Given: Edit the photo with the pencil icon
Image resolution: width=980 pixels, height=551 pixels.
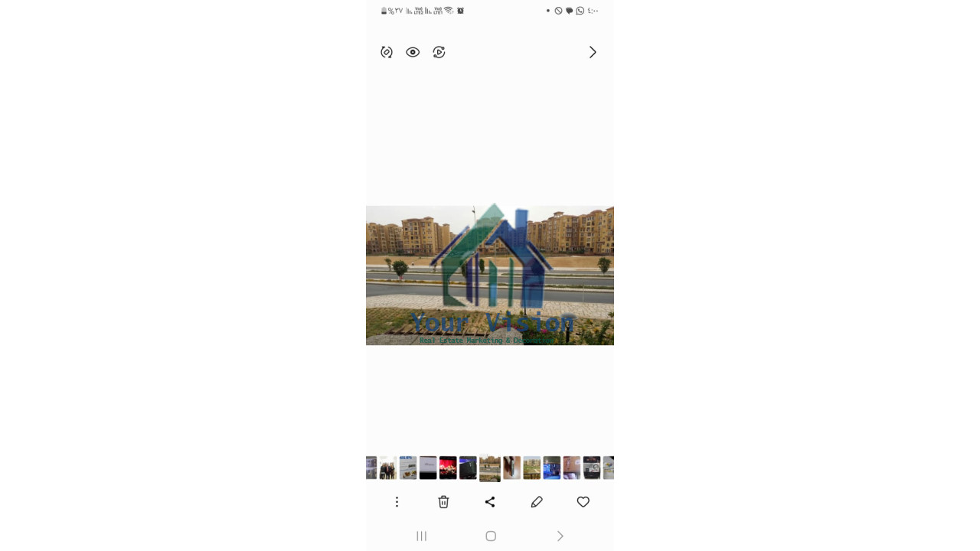Looking at the screenshot, I should pyautogui.click(x=537, y=502).
